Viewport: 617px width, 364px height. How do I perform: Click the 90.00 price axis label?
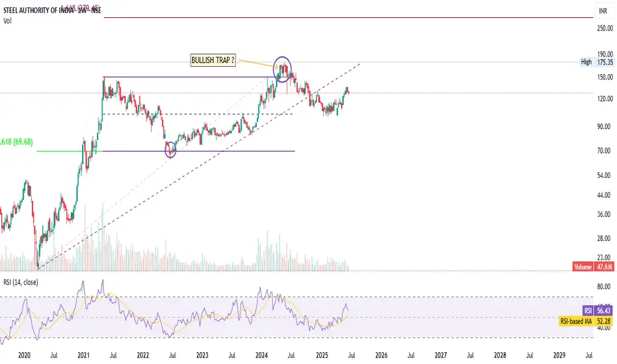point(604,126)
